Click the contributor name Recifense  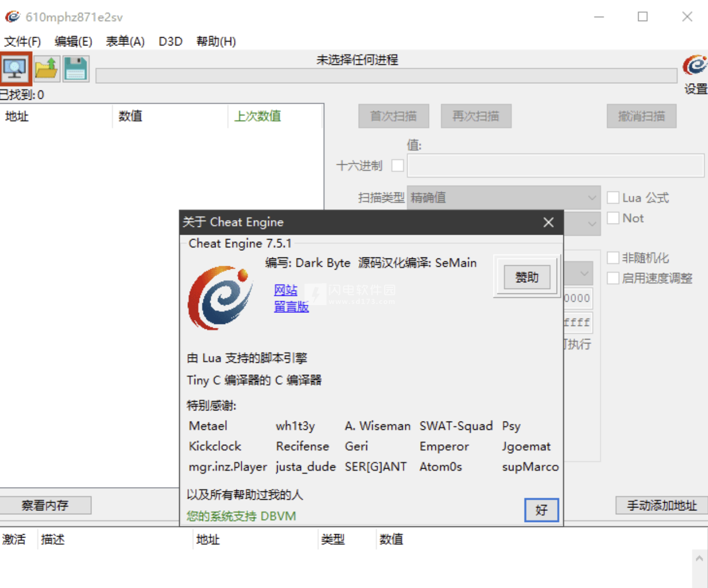303,446
